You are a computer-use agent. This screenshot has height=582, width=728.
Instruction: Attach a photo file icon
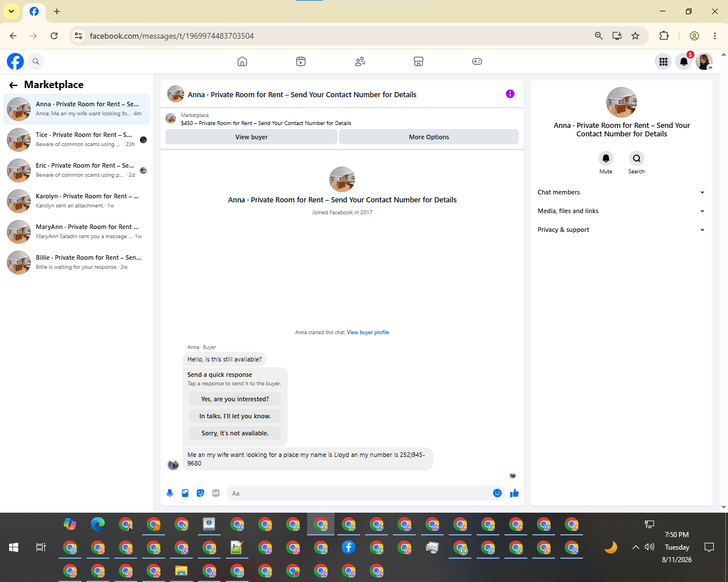[x=185, y=493]
